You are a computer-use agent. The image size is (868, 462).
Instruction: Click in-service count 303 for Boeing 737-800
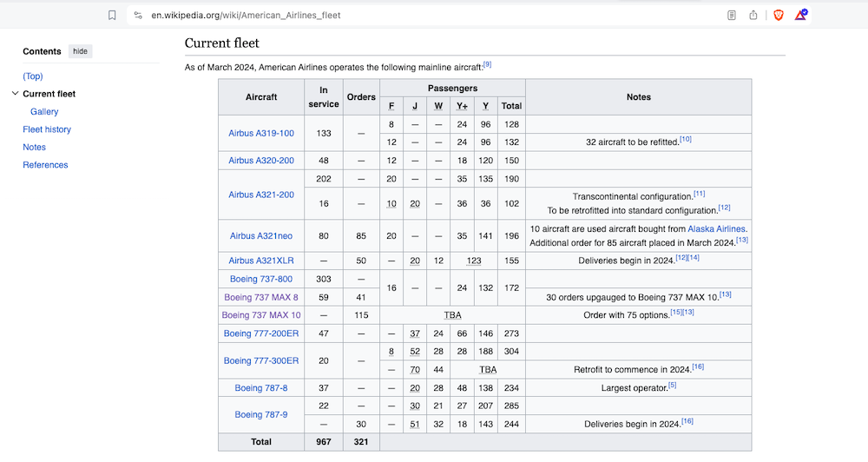point(324,279)
